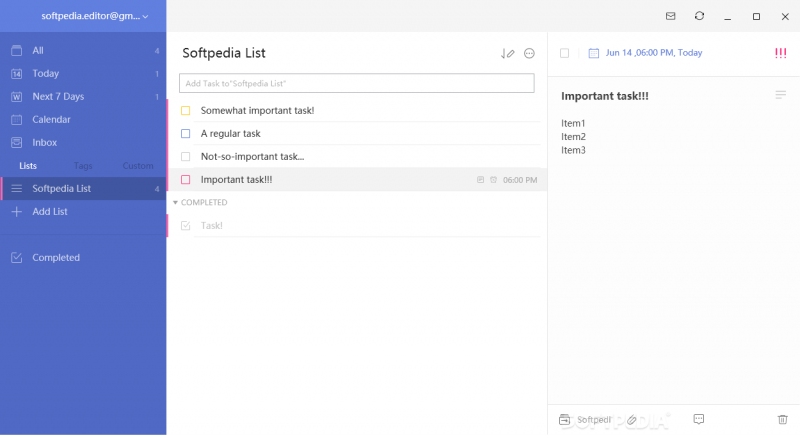This screenshot has width=800, height=438.
Task: Edit the Important task!!! title
Action: click(x=605, y=96)
